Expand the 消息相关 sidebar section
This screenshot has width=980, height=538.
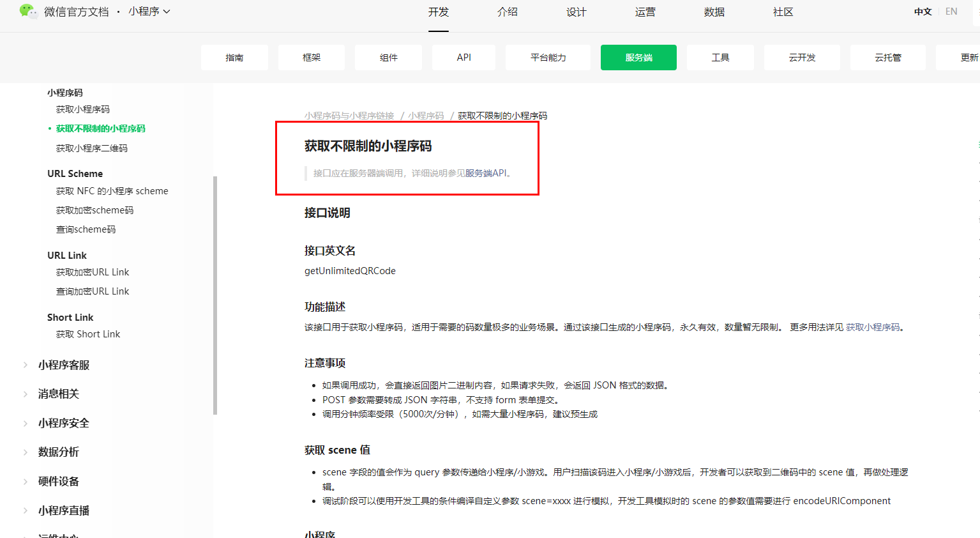[x=59, y=394]
